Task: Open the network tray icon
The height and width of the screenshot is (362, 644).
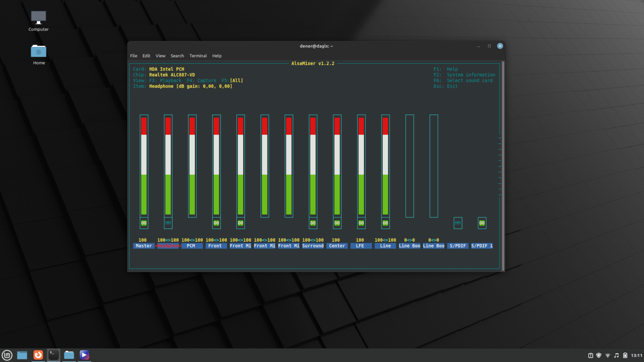Action: tap(608, 355)
